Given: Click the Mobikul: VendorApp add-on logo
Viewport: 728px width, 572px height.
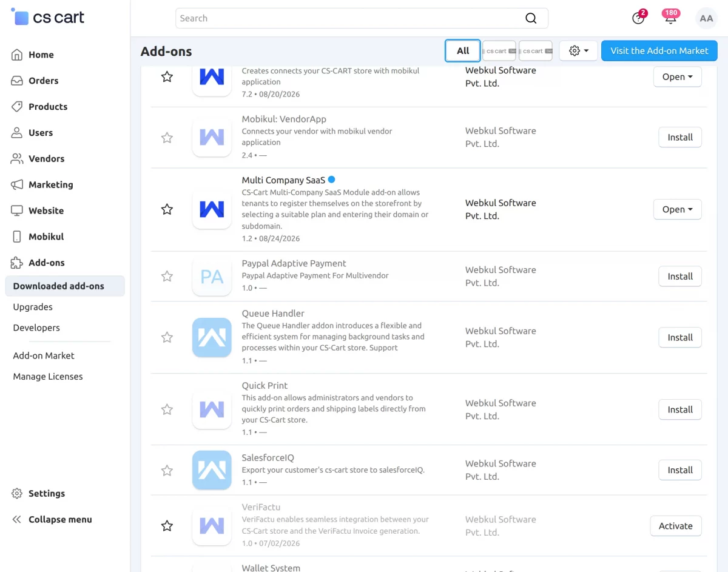Looking at the screenshot, I should [x=212, y=138].
